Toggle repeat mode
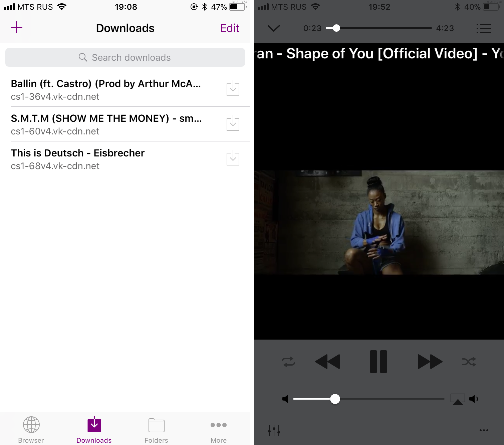The width and height of the screenshot is (504, 445). (288, 362)
